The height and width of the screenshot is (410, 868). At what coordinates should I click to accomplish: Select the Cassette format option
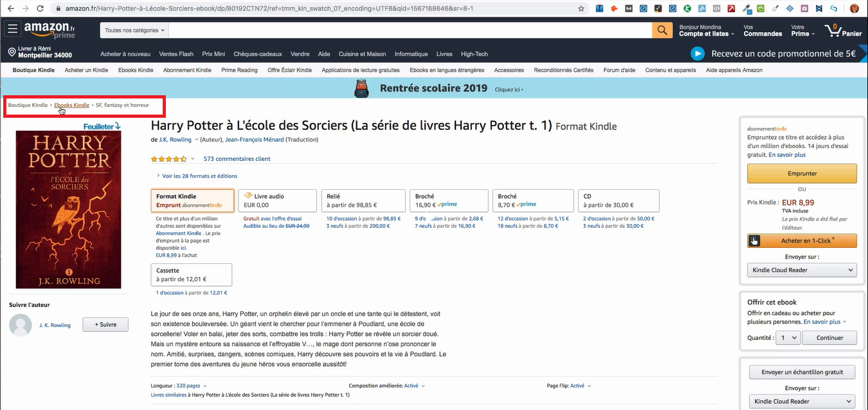click(191, 275)
